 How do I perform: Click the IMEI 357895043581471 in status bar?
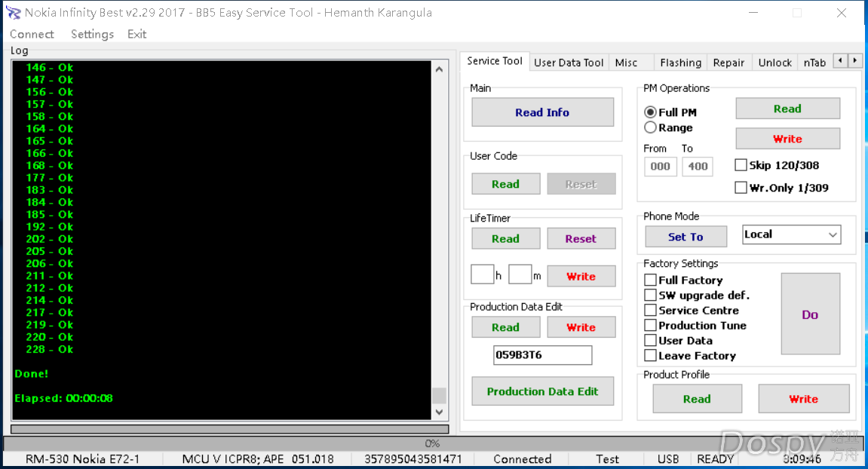point(413,459)
